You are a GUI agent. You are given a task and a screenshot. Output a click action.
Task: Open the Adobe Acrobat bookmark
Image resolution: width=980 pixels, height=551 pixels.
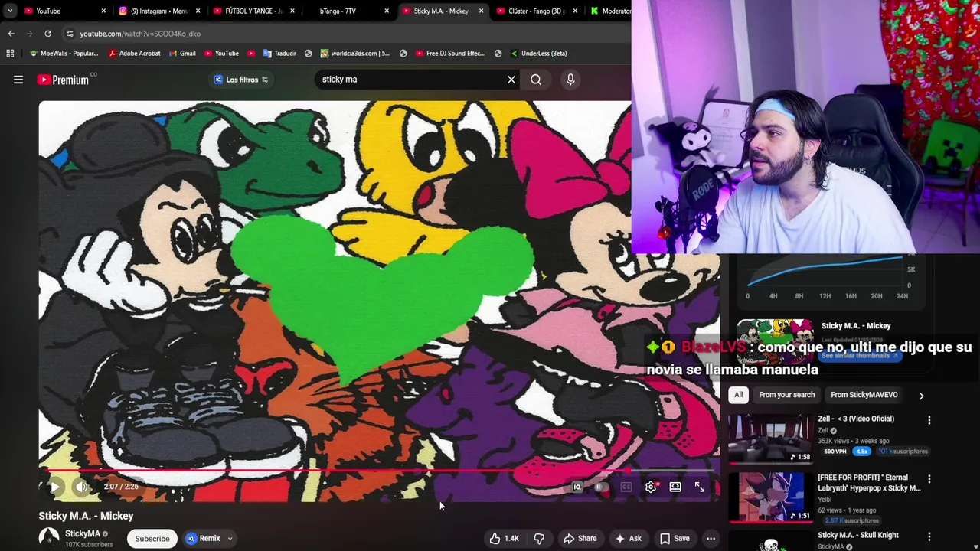135,54
